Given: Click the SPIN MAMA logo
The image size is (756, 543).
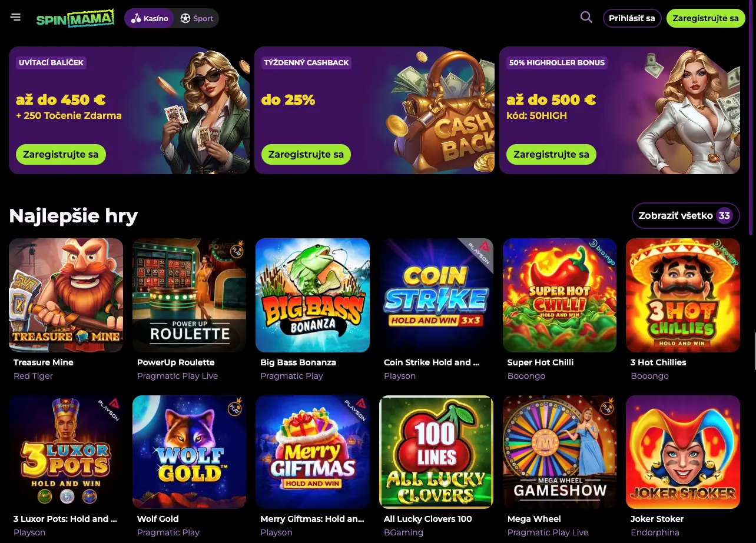Looking at the screenshot, I should pyautogui.click(x=75, y=18).
